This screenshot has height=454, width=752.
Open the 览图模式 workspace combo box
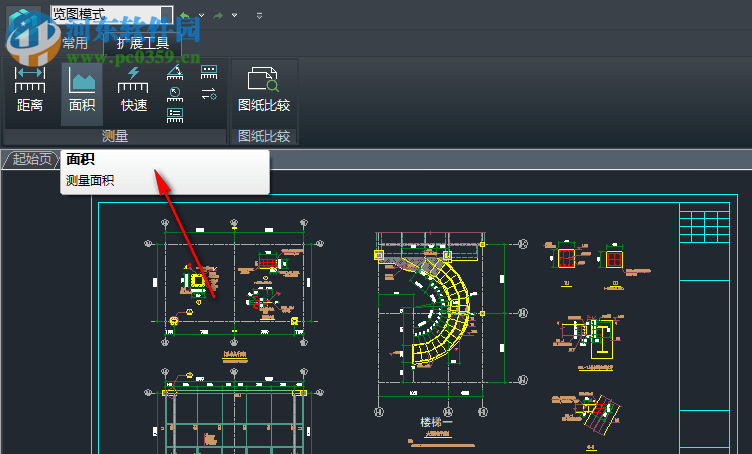pyautogui.click(x=112, y=14)
